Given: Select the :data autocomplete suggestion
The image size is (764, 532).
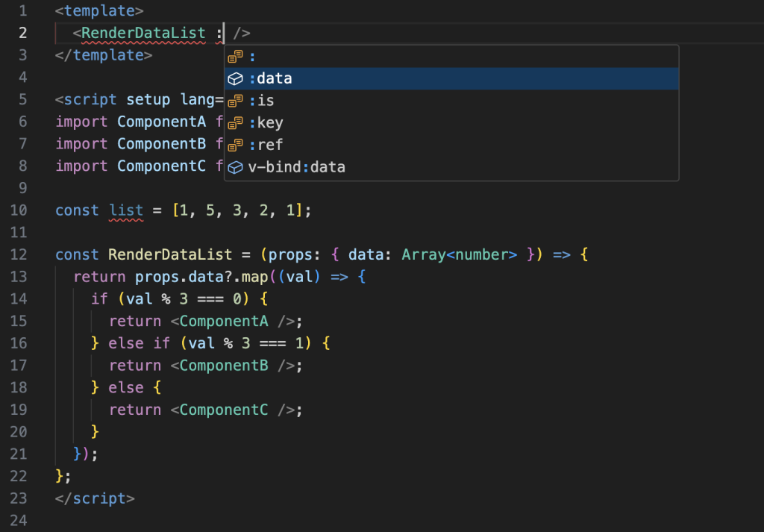Looking at the screenshot, I should click(x=270, y=78).
